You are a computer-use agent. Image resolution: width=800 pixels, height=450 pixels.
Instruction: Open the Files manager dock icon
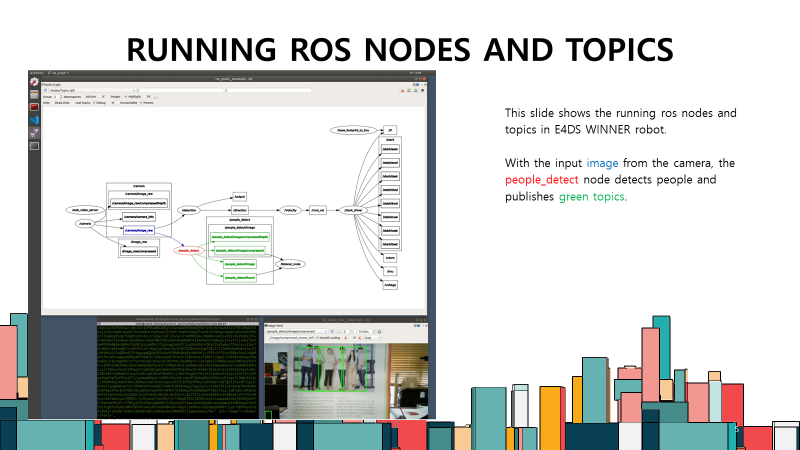click(x=34, y=95)
